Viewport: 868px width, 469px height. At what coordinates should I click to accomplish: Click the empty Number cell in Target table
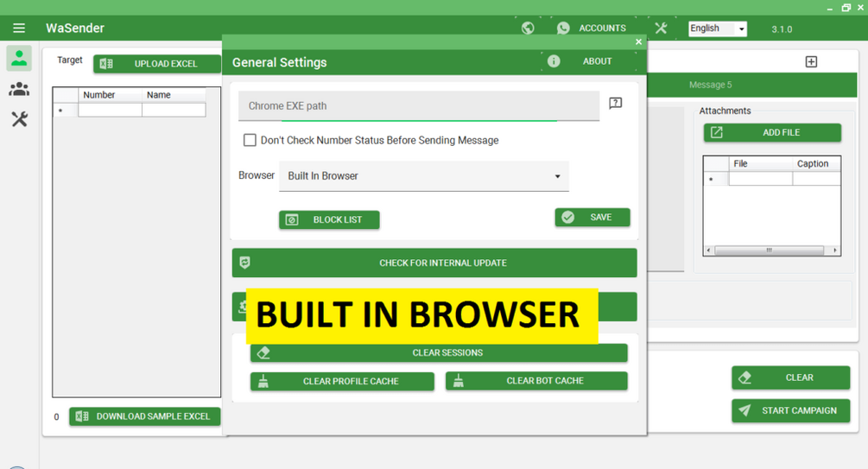tap(111, 111)
